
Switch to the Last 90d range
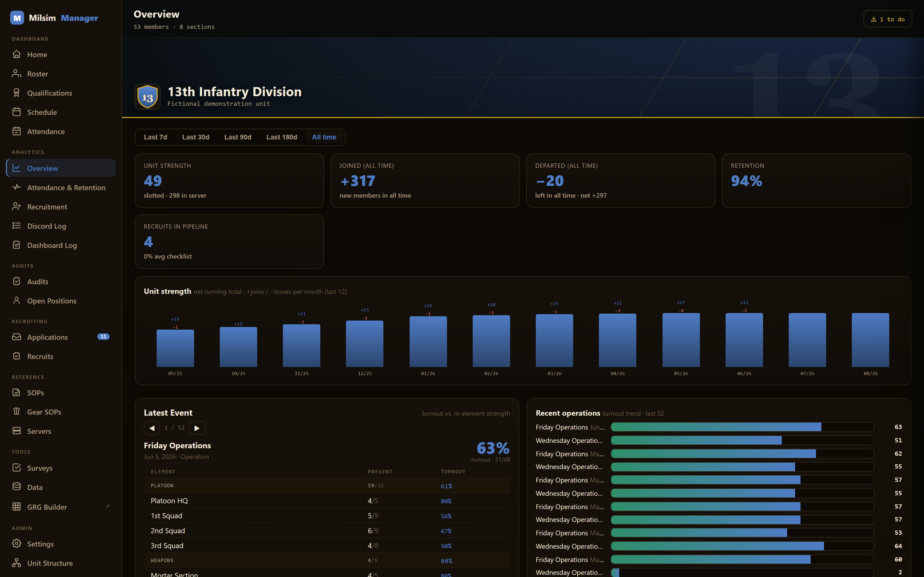click(x=237, y=137)
